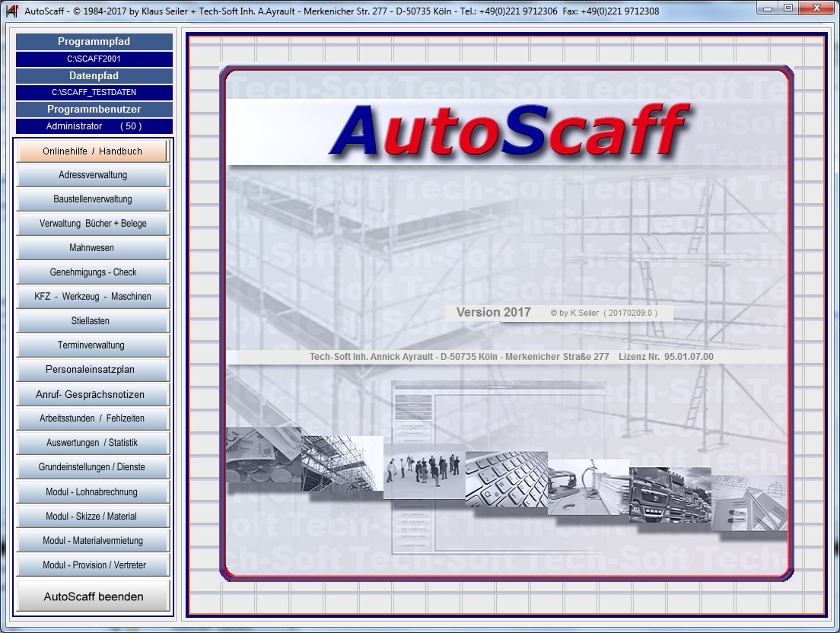
Task: Open Genehmigungs - Check
Action: click(x=93, y=272)
